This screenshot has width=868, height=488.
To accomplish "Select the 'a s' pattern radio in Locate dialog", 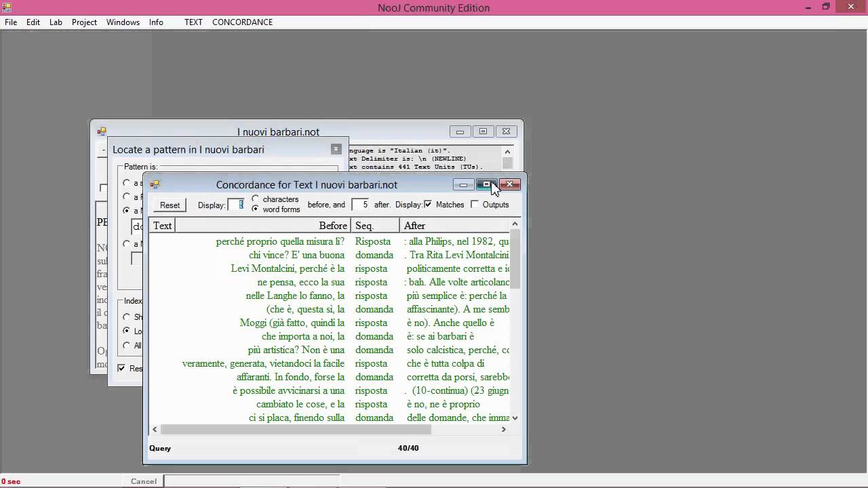I will click(x=126, y=183).
